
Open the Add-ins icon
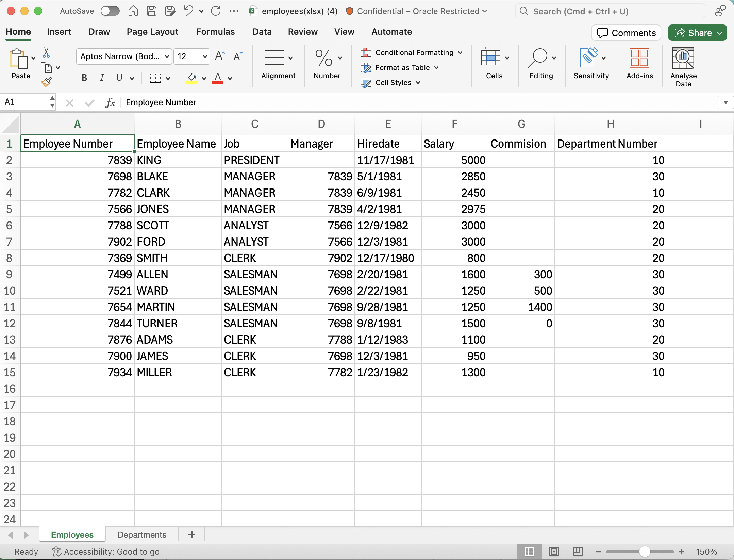639,59
